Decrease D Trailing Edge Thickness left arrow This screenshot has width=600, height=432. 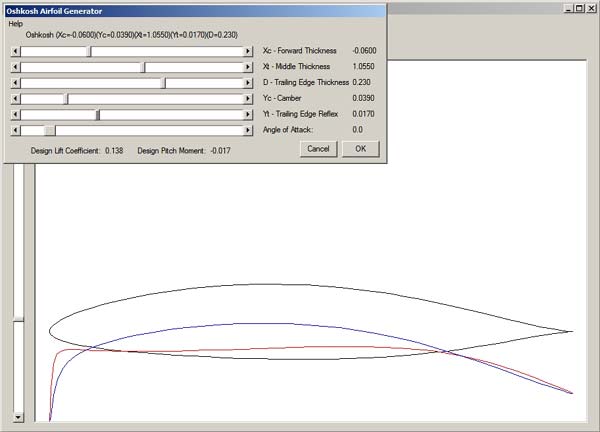[15, 83]
